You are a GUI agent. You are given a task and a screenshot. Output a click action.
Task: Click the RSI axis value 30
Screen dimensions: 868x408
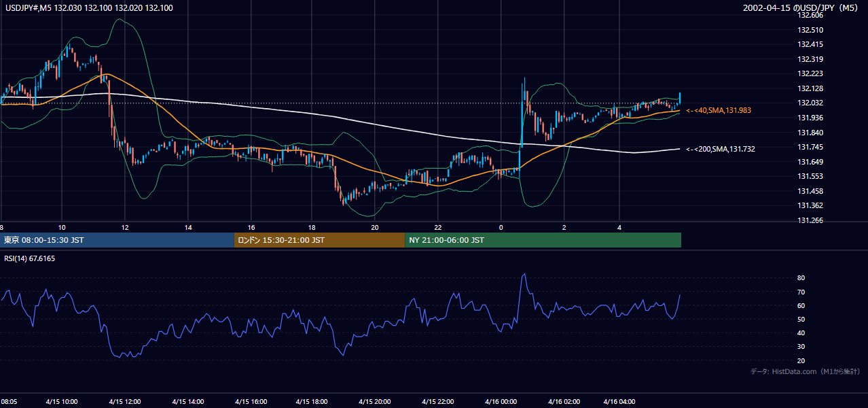point(801,347)
